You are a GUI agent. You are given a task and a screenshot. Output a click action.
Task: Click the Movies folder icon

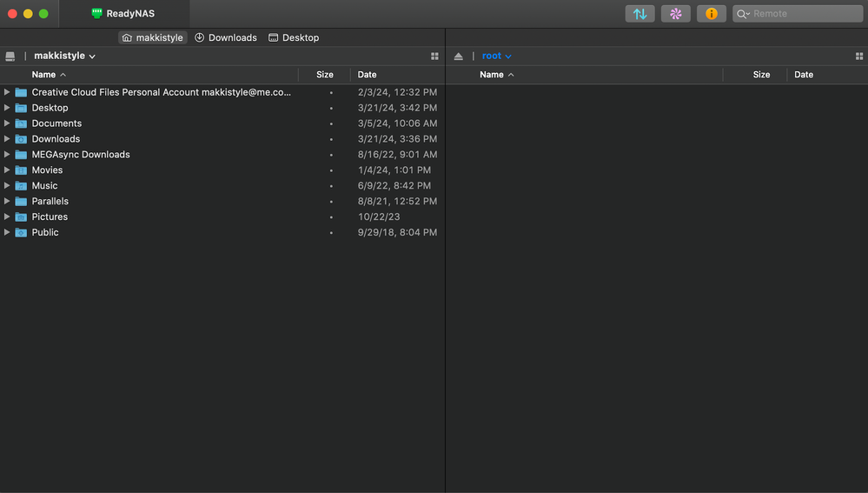click(x=21, y=170)
